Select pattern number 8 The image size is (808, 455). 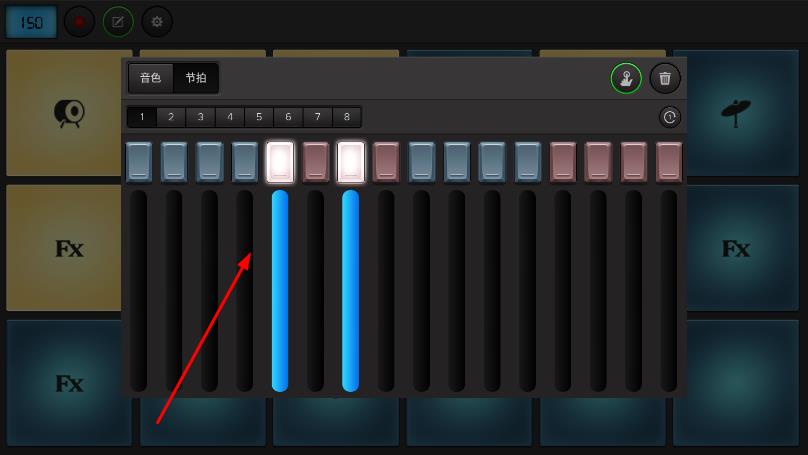coord(347,117)
